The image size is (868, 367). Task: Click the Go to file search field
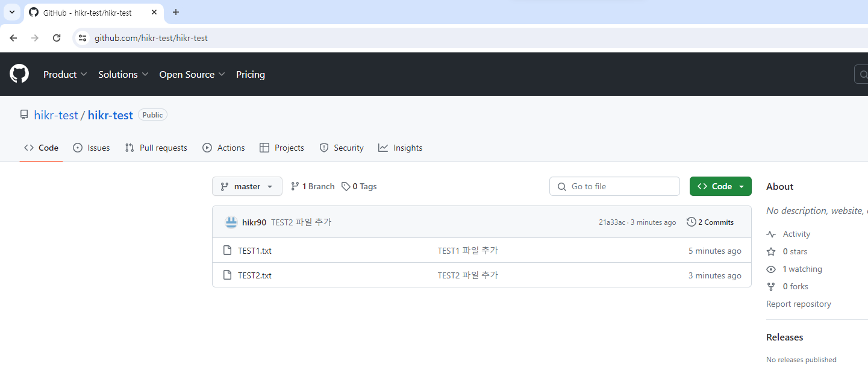(614, 186)
